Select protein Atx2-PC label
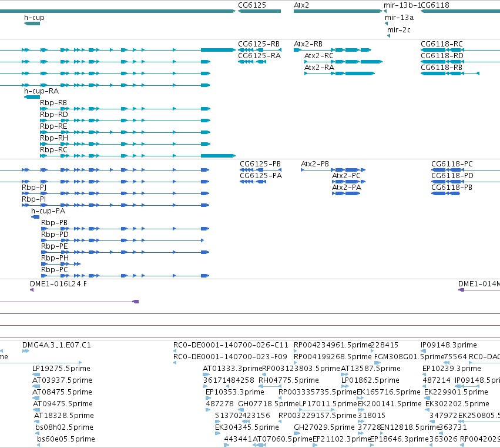Viewport: 500px width, 448px height. click(x=346, y=176)
